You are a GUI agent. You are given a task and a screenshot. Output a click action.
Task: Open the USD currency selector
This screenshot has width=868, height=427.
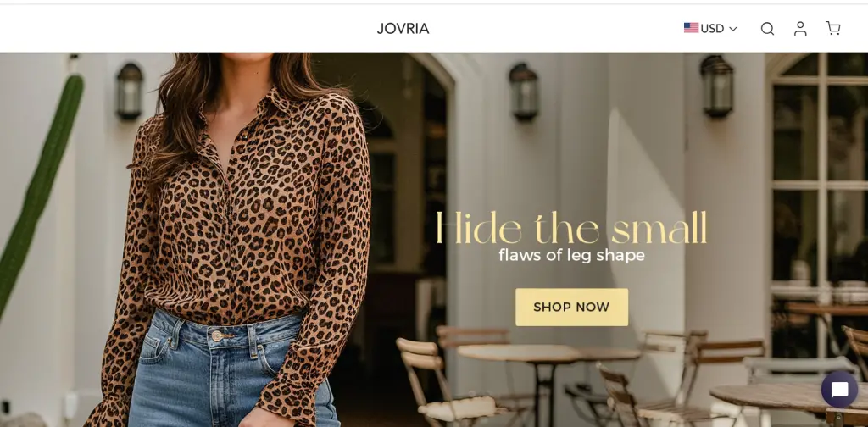coord(710,28)
